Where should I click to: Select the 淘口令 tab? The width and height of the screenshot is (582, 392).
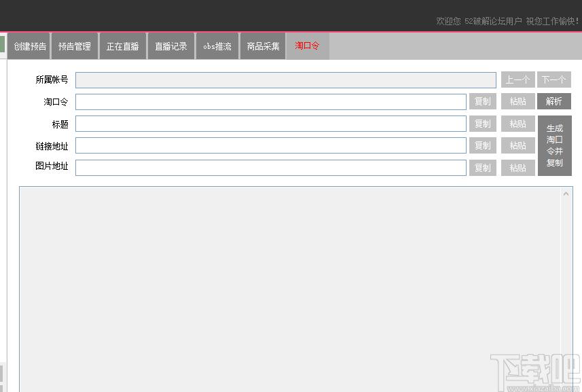coord(308,46)
